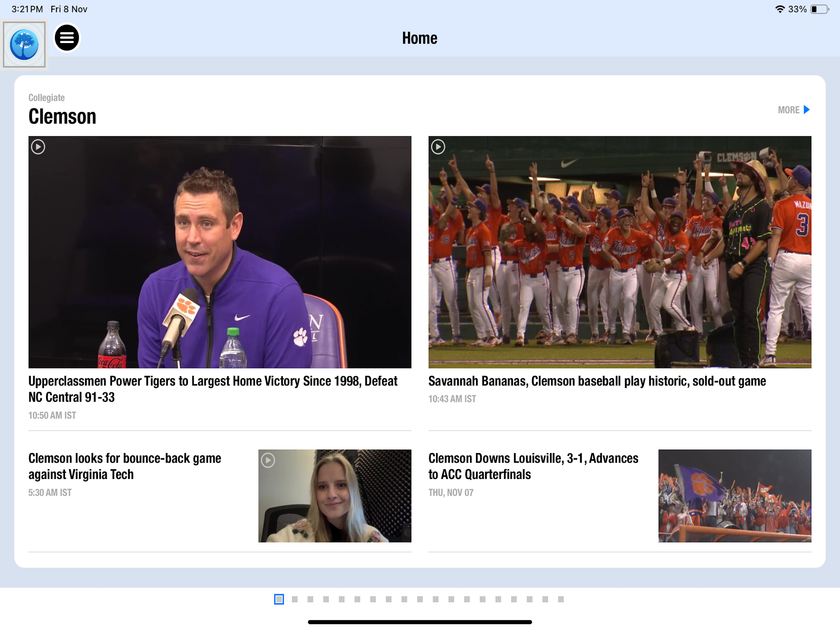840x630 pixels.
Task: Tap the Clemson section heading
Action: [62, 116]
